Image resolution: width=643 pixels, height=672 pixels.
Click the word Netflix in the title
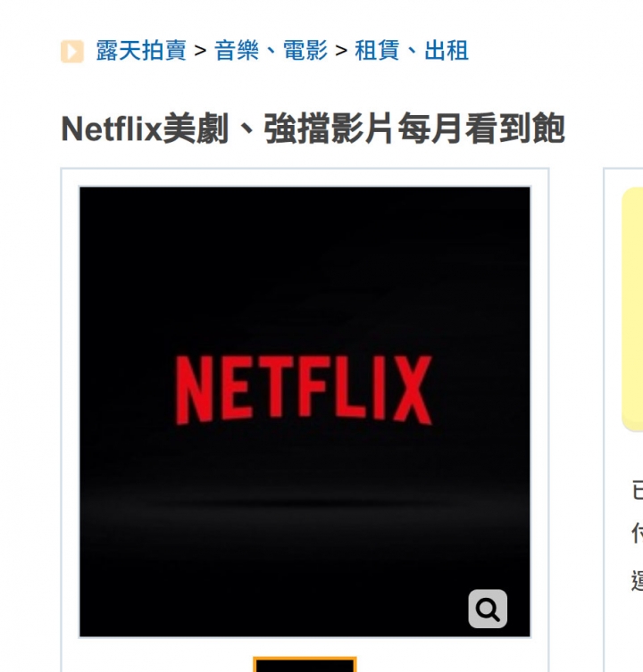tap(112, 129)
